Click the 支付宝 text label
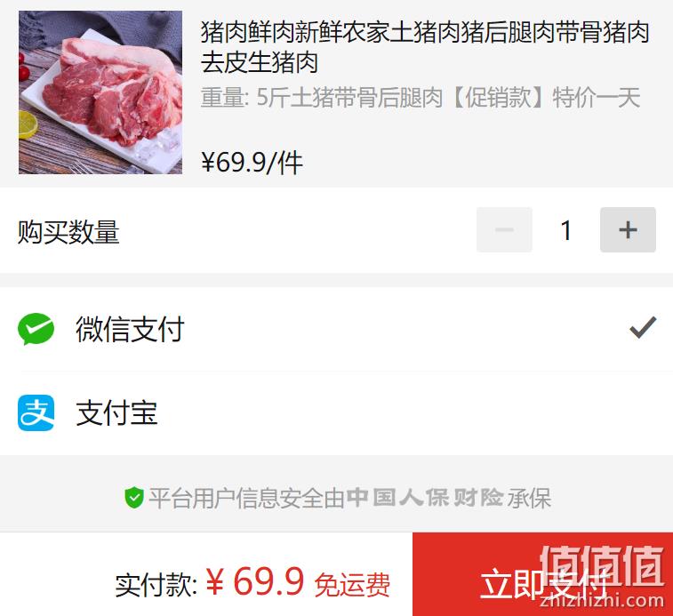Viewport: 673px width, 616px height. [116, 413]
